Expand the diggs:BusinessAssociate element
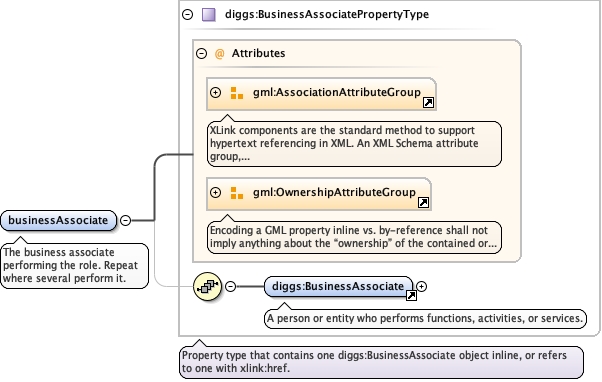 422,286
